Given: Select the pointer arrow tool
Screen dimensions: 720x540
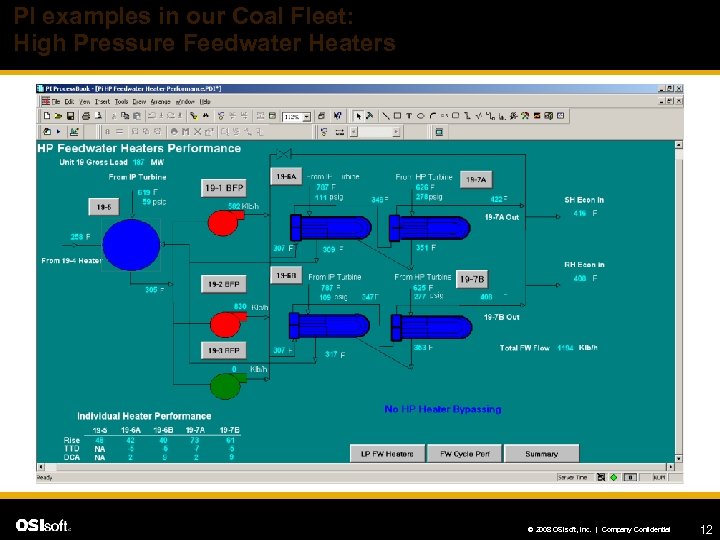Looking at the screenshot, I should [358, 116].
